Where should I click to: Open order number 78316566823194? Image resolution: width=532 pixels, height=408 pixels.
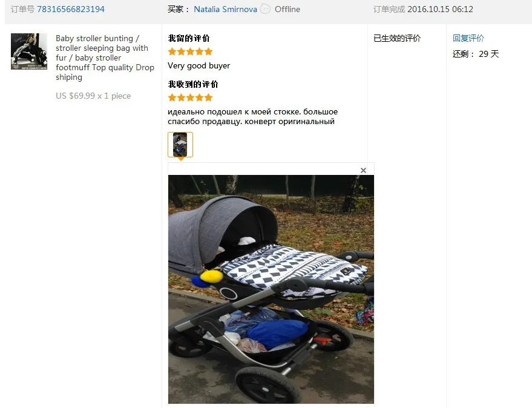[71, 9]
